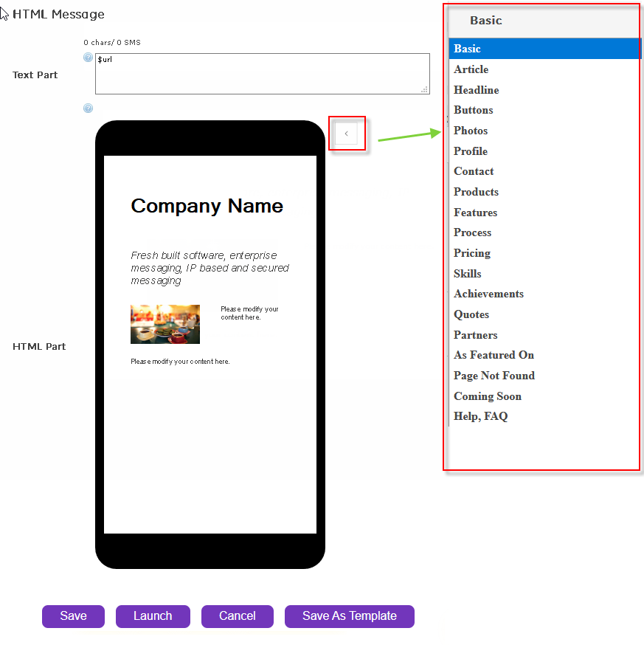This screenshot has width=644, height=645.
Task: Click the Cancel button
Action: click(x=237, y=616)
